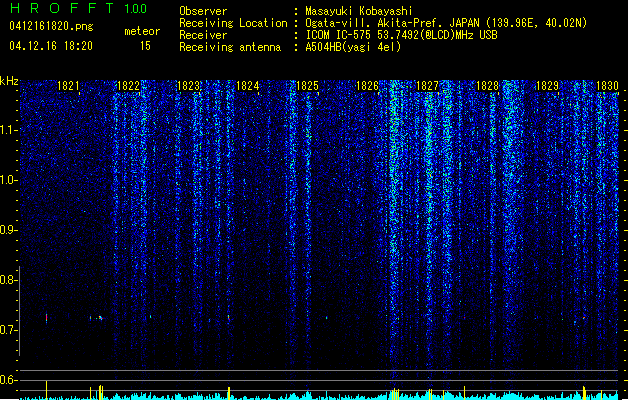Image resolution: width=629 pixels, height=400 pixels.
Task: Click the meteor count label
Action: [x=142, y=31]
